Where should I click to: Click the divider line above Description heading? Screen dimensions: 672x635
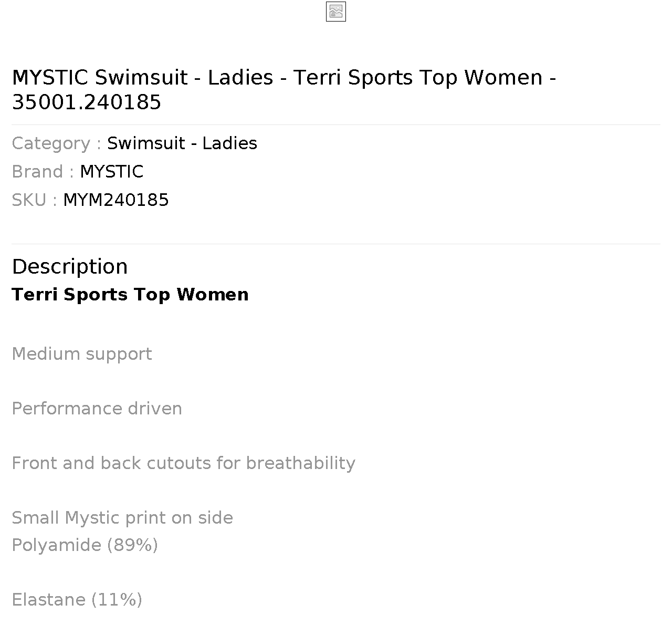coord(336,244)
